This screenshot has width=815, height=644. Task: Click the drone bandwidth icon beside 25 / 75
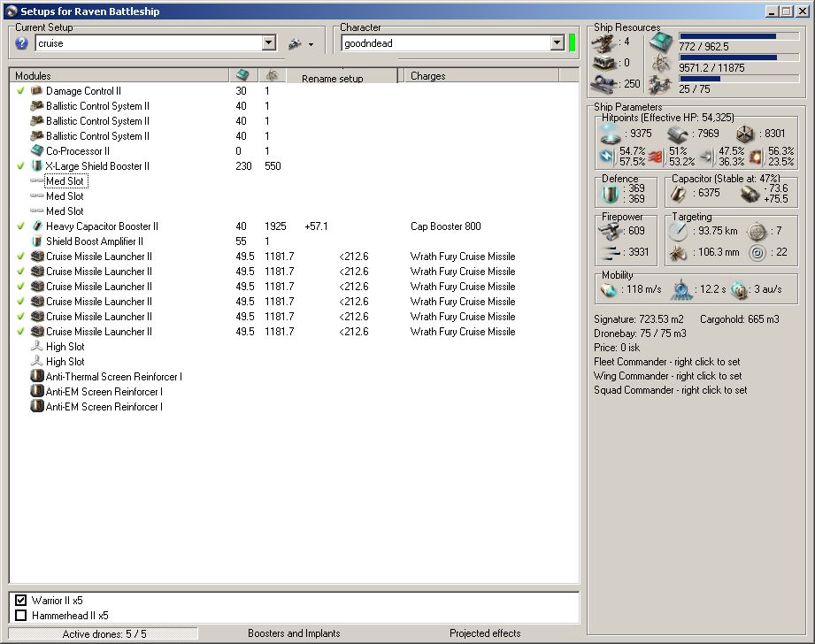click(x=661, y=85)
